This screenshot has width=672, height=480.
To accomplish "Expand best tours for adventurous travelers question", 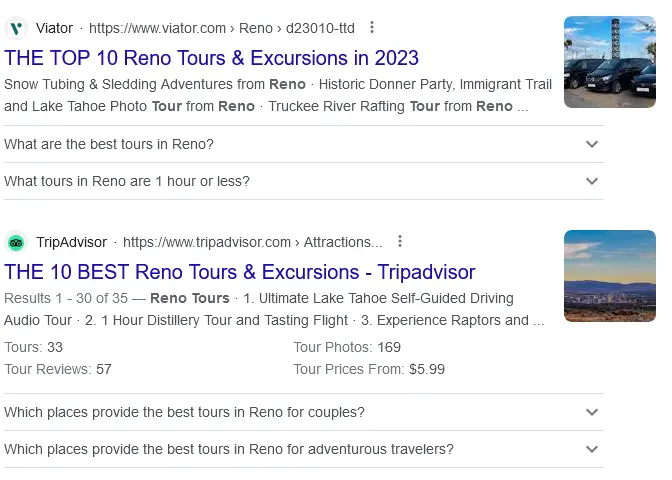I will [304, 449].
